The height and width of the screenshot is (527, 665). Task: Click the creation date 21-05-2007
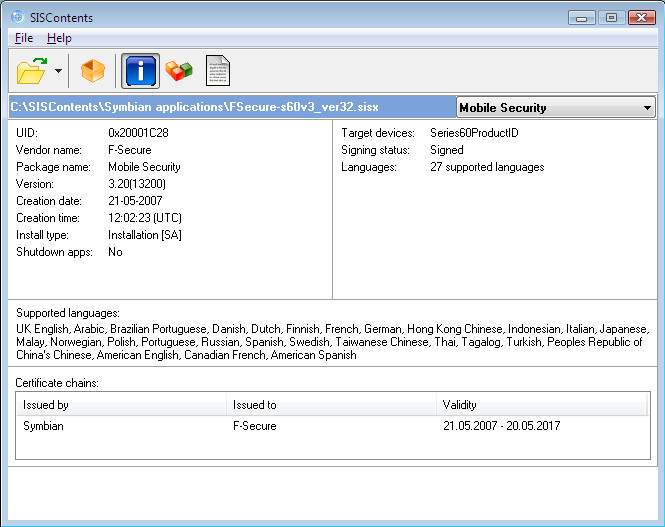pyautogui.click(x=135, y=201)
